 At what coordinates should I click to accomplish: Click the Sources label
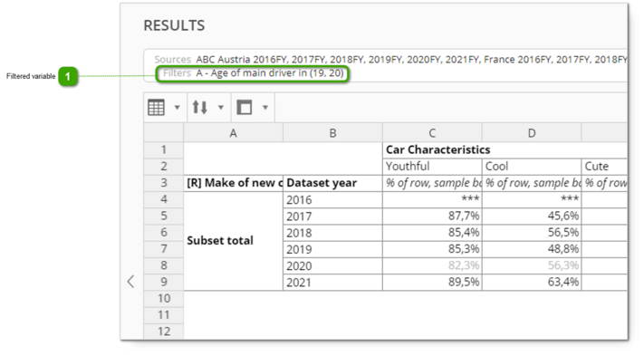click(x=172, y=60)
